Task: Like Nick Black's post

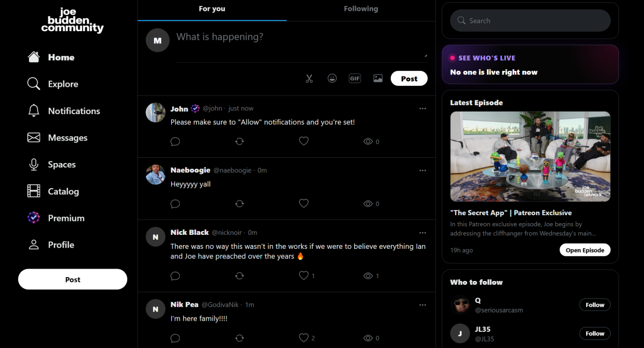Action: [x=304, y=276]
